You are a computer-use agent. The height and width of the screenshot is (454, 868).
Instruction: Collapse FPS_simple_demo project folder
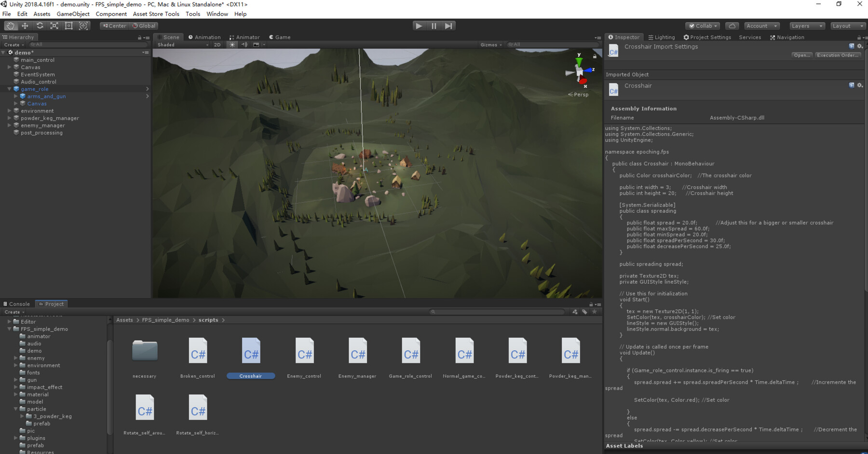[x=9, y=329]
